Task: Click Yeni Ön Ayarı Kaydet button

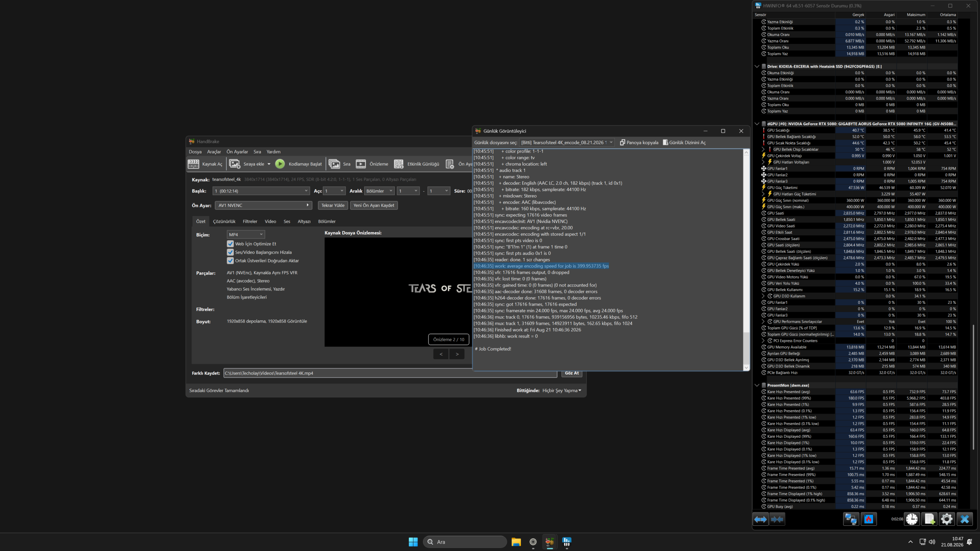Action: tap(374, 205)
